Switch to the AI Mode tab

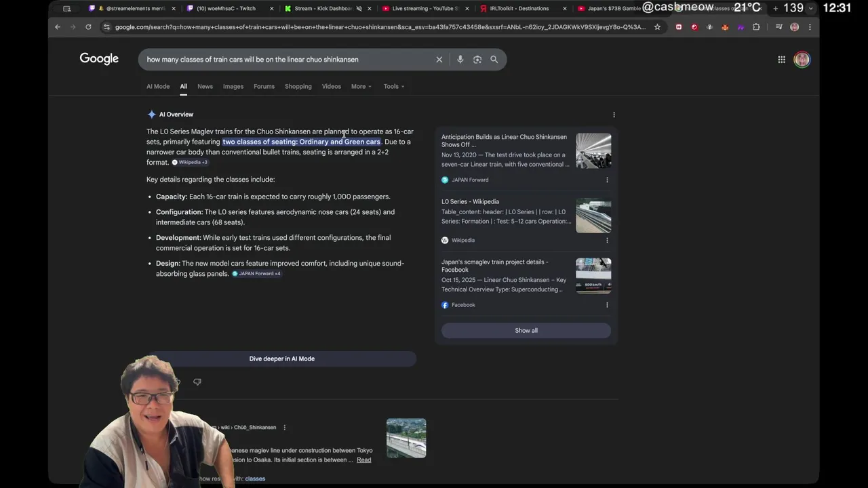tap(158, 87)
